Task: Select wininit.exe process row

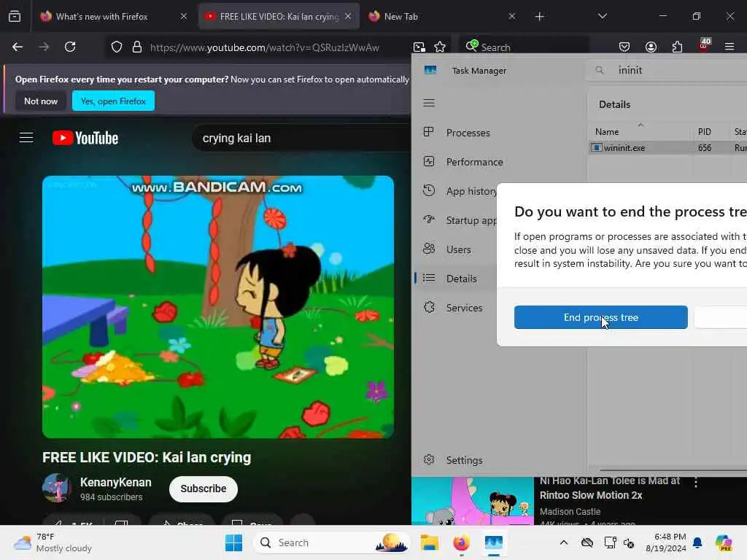Action: pos(667,147)
